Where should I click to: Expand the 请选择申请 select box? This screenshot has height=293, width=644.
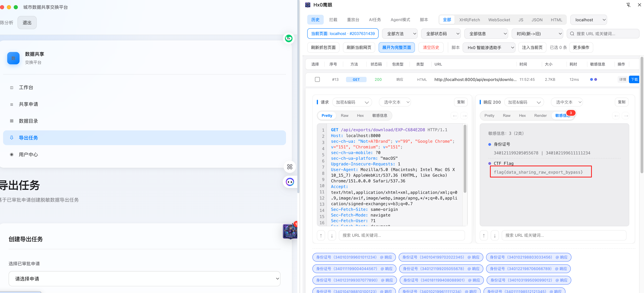[145, 279]
